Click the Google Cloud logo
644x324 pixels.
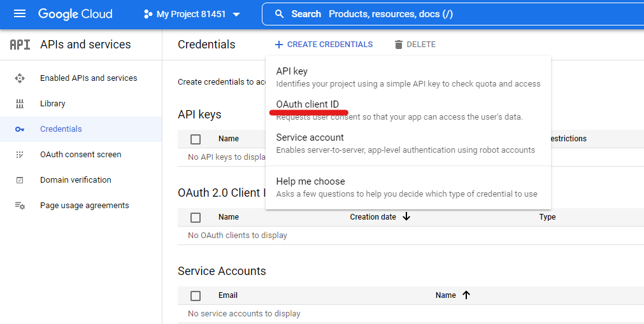coord(75,14)
